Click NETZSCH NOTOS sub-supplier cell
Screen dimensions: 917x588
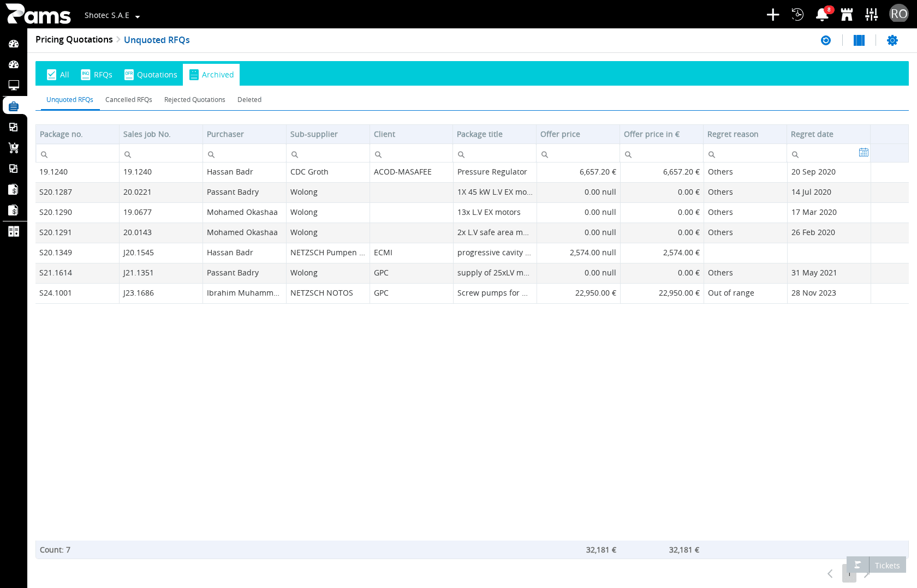click(x=327, y=293)
